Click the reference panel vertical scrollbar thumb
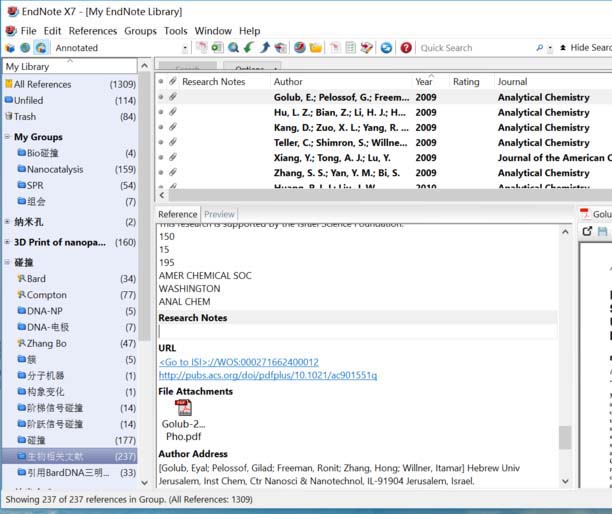 click(565, 437)
